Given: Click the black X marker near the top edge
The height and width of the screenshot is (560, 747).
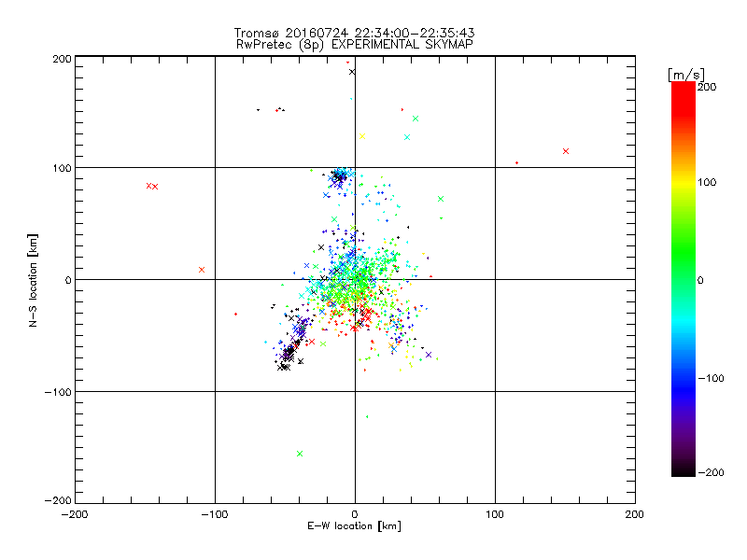Looking at the screenshot, I should 352,73.
